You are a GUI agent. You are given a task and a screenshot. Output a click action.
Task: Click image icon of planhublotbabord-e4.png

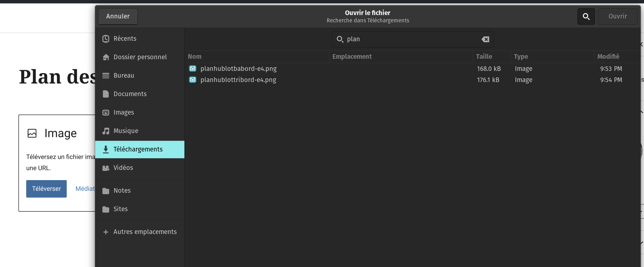(192, 69)
